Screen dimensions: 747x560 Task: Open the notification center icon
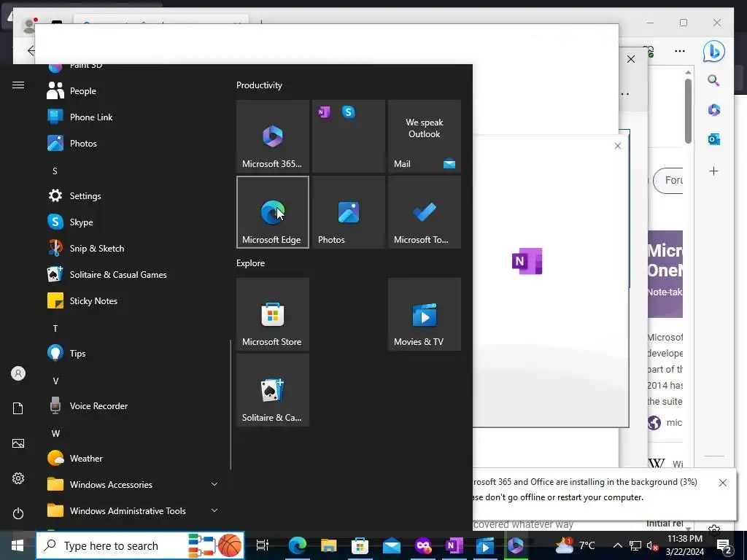tap(724, 545)
